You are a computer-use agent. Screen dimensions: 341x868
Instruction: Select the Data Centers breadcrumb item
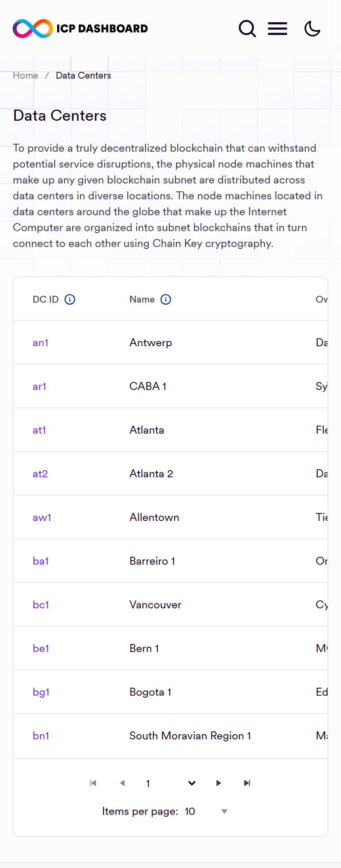tap(83, 75)
